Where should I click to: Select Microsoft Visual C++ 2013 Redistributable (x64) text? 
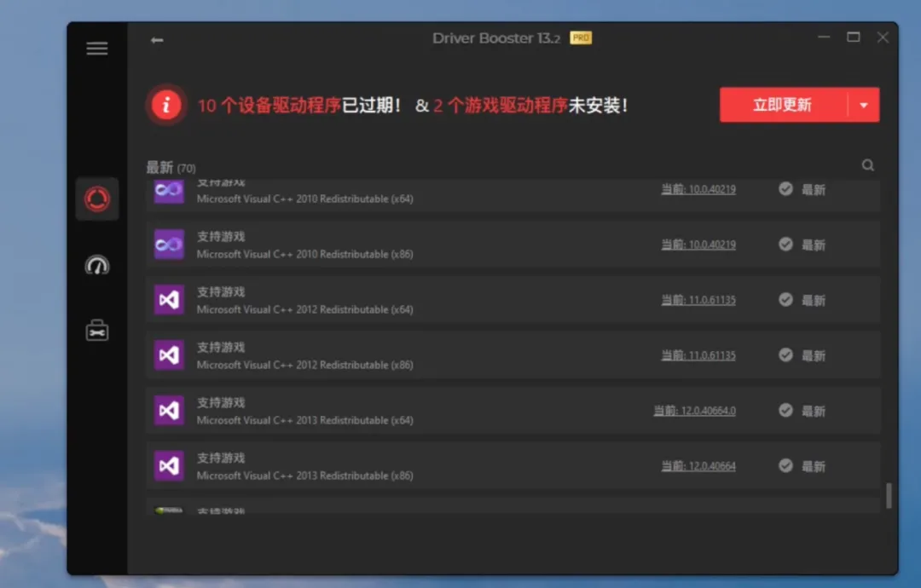coord(304,420)
